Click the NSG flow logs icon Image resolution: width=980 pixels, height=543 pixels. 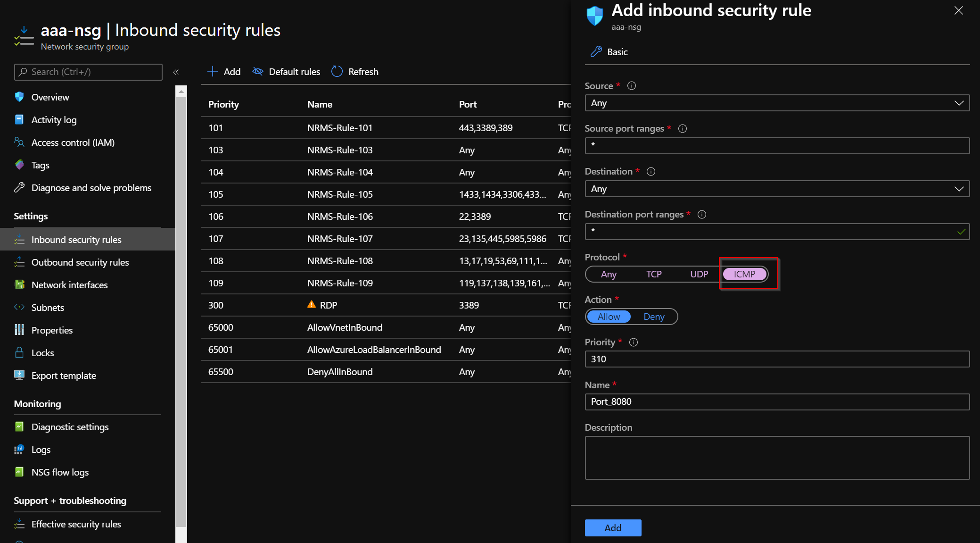(x=19, y=472)
